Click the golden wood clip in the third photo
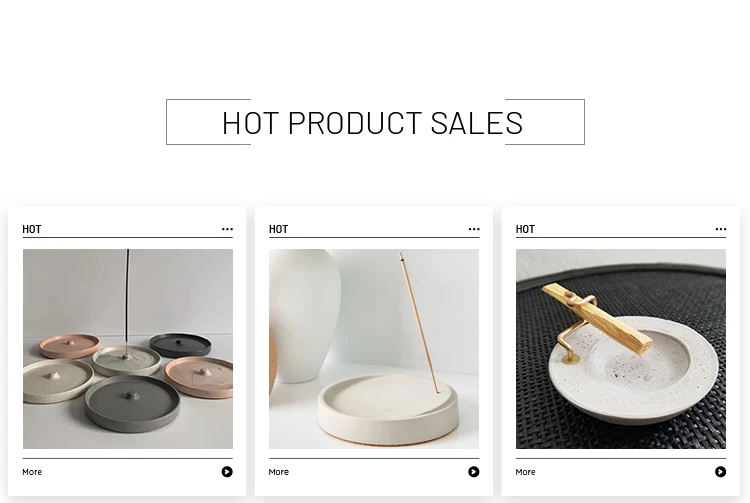This screenshot has height=503, width=750. tap(597, 317)
